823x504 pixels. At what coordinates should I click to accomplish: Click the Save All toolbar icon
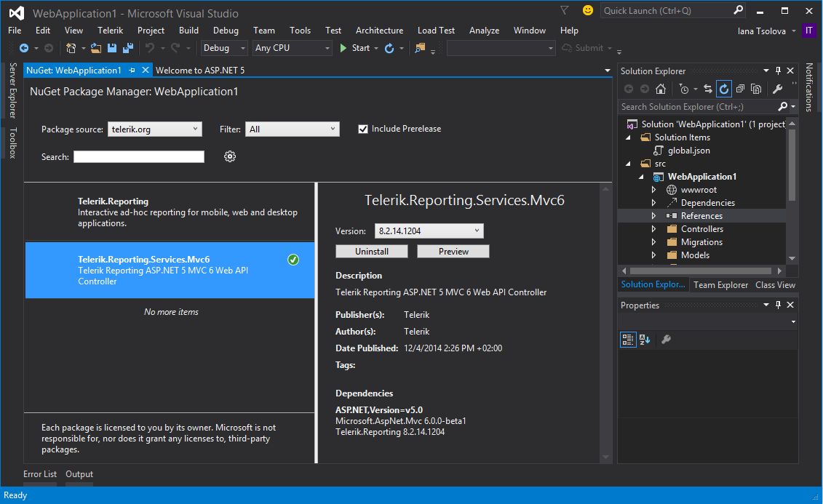click(x=128, y=48)
